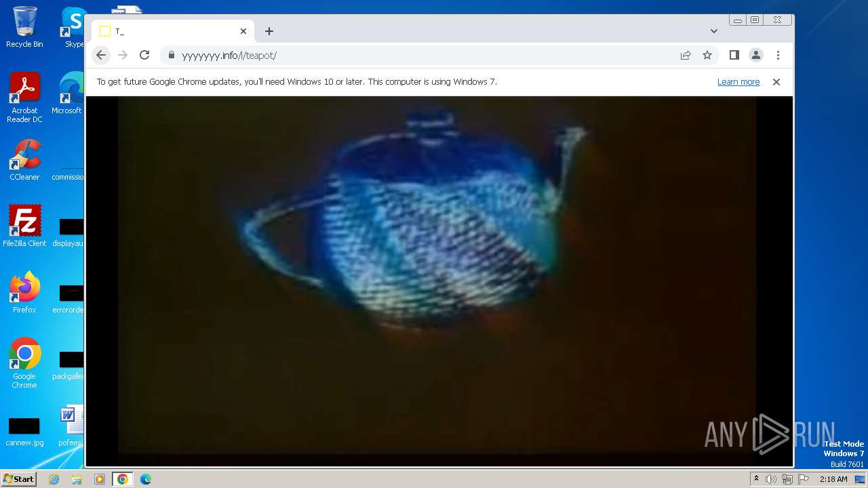Open the Chrome profile menu

coord(756,55)
